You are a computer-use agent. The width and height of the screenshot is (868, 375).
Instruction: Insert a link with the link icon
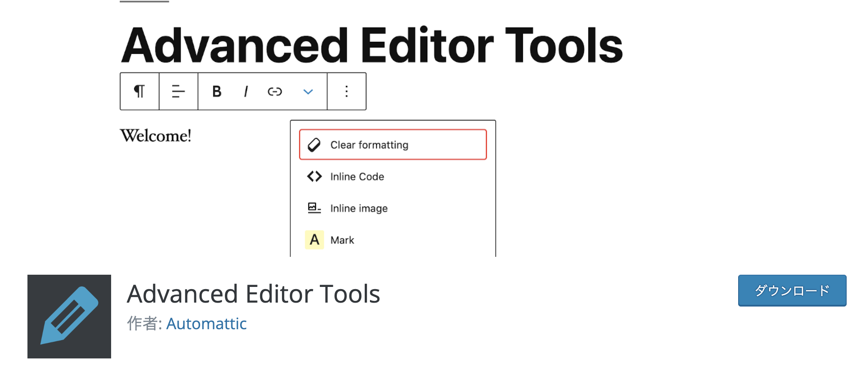click(275, 92)
